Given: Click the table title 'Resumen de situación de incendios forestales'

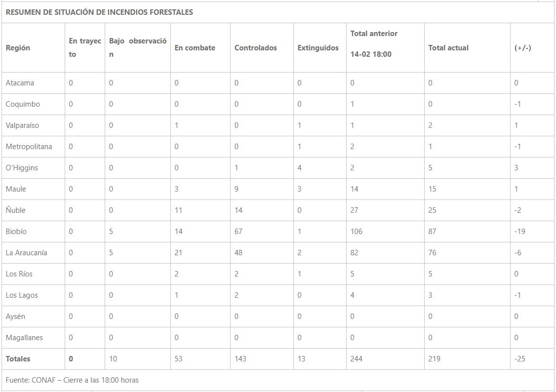Looking at the screenshot, I should coord(99,12).
